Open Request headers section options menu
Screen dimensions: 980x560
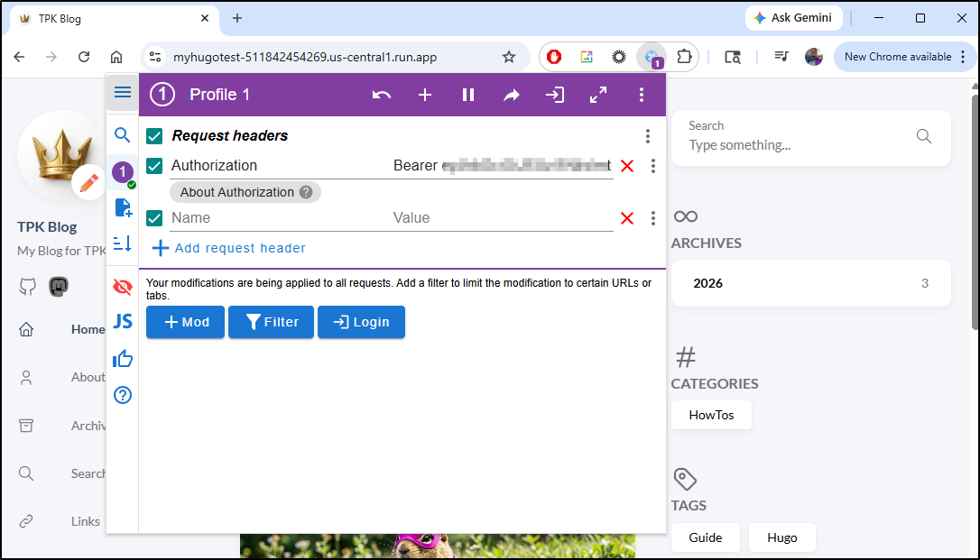pyautogui.click(x=648, y=136)
